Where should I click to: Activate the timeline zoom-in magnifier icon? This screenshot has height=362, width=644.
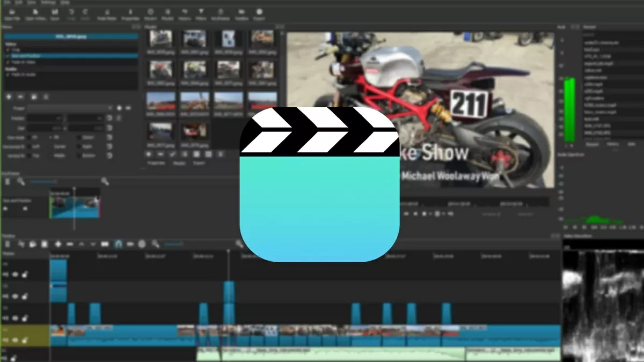tap(155, 243)
